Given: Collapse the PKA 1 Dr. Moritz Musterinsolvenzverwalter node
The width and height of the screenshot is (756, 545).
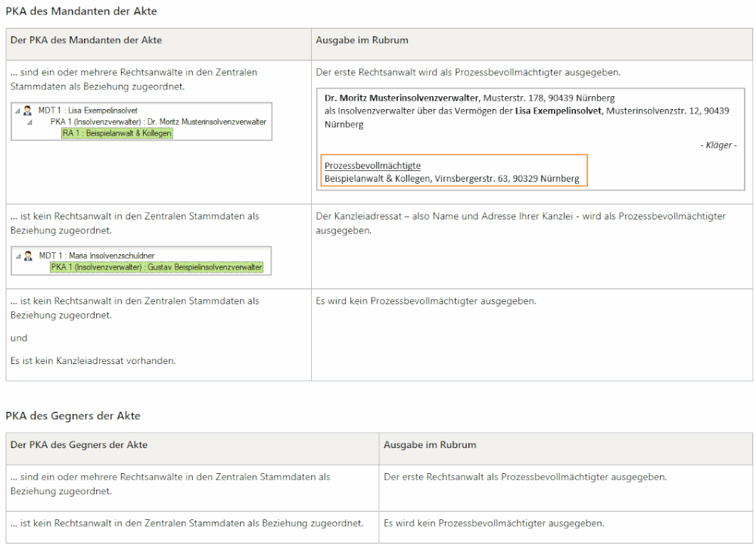Looking at the screenshot, I should [30, 123].
